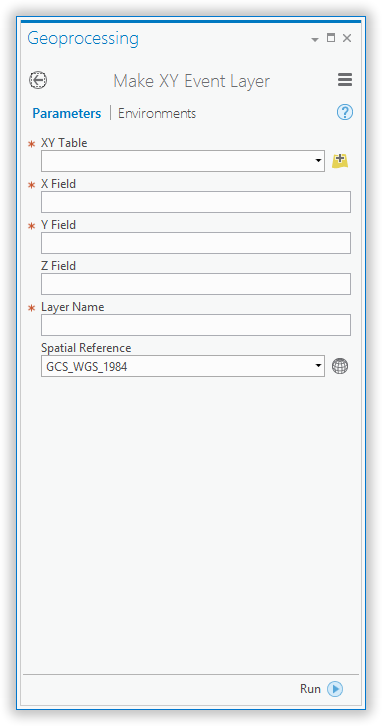This screenshot has width=382, height=726.
Task: Click the Run text button
Action: tap(310, 689)
